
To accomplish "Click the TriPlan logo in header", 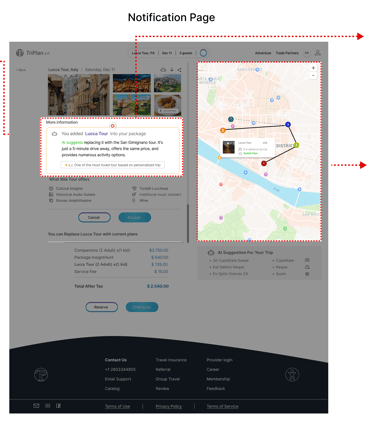I will (x=33, y=53).
